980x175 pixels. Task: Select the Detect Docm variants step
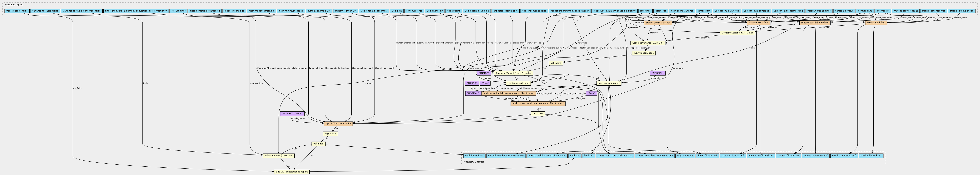click(x=658, y=23)
